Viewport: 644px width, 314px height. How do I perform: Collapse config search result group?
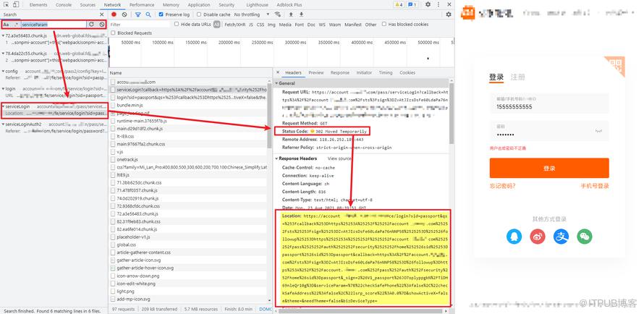tap(4, 72)
